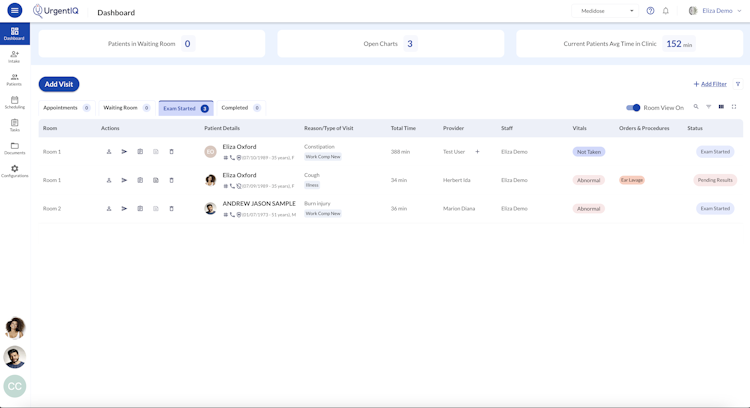750x408 pixels.
Task: Switch to the Waiting Room tab
Action: 127,108
